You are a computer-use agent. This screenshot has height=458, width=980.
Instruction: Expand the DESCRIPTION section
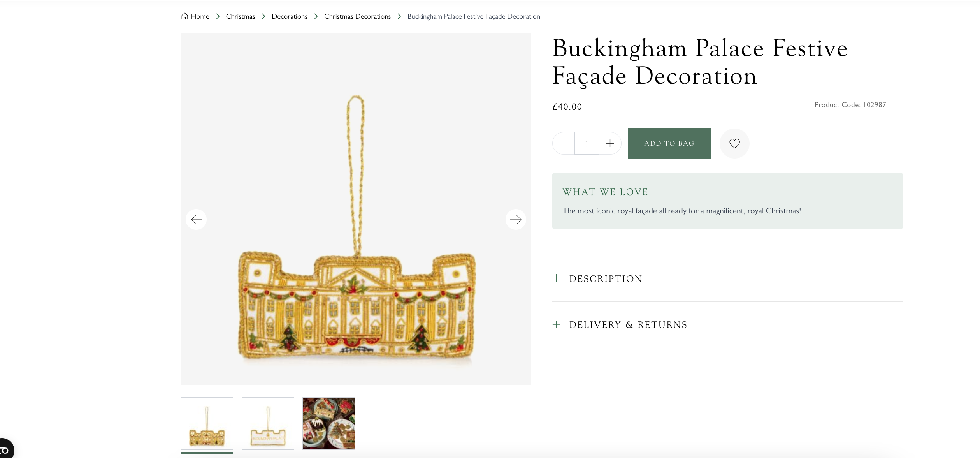coord(606,278)
